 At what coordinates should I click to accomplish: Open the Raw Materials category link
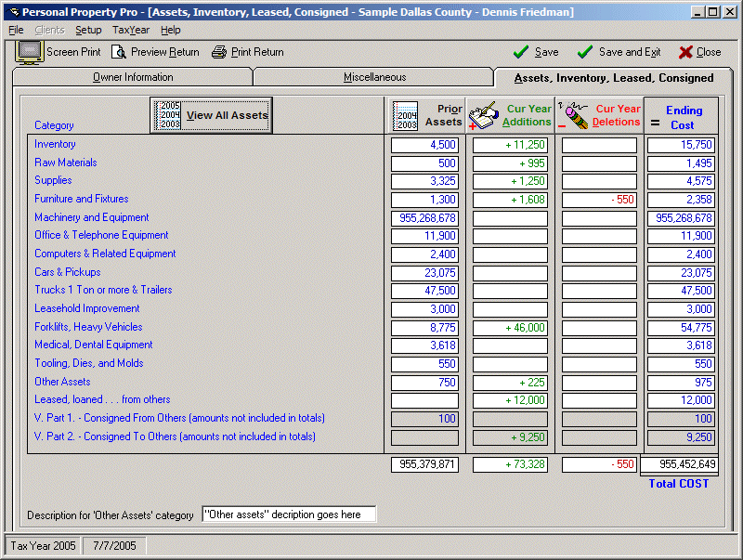click(x=65, y=163)
